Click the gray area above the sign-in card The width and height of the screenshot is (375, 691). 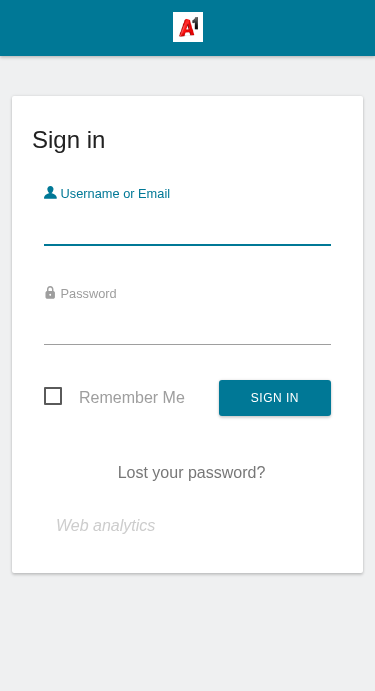coord(187,76)
